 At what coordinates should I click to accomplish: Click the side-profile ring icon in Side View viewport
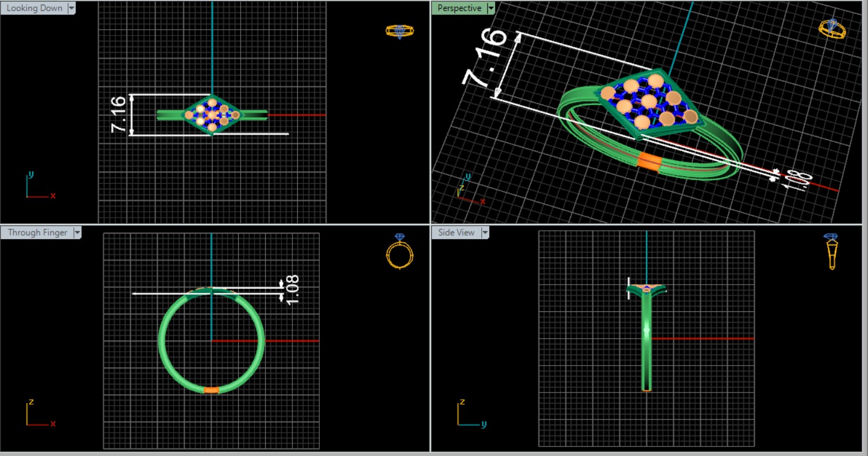click(x=831, y=251)
